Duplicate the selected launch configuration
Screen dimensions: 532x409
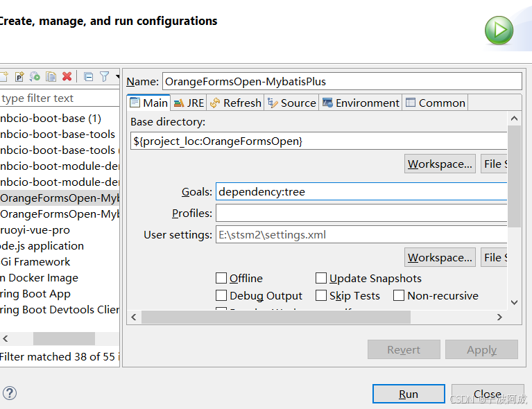(x=51, y=77)
